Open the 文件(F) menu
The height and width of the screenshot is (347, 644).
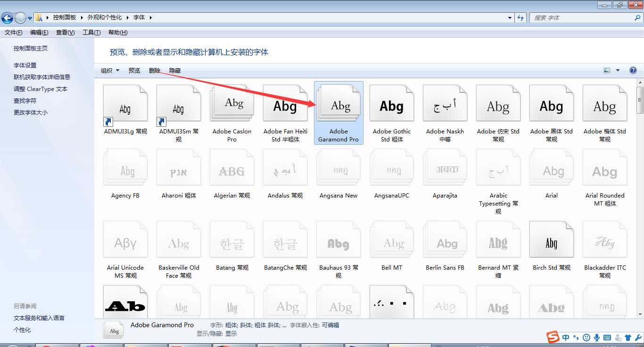coord(14,33)
